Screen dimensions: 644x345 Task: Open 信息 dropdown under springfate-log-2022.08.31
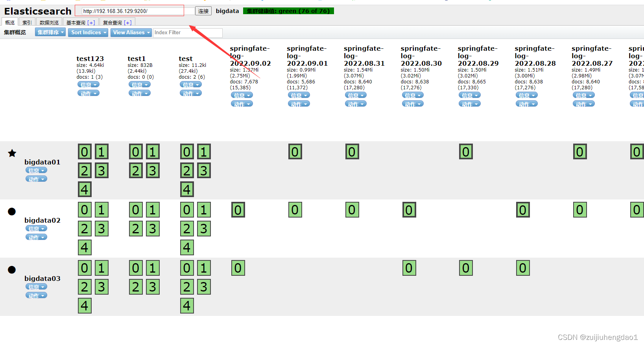pos(356,95)
